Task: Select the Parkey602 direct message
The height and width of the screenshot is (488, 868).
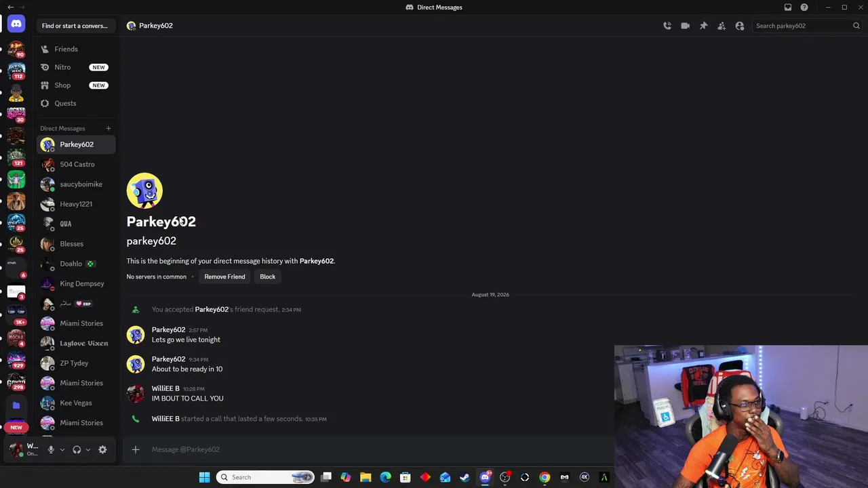Action: (76, 144)
